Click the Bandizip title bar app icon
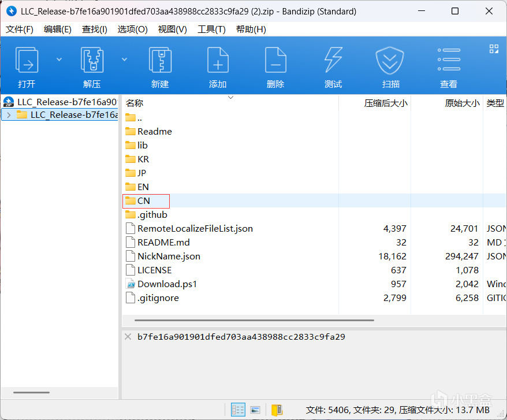 click(x=12, y=12)
